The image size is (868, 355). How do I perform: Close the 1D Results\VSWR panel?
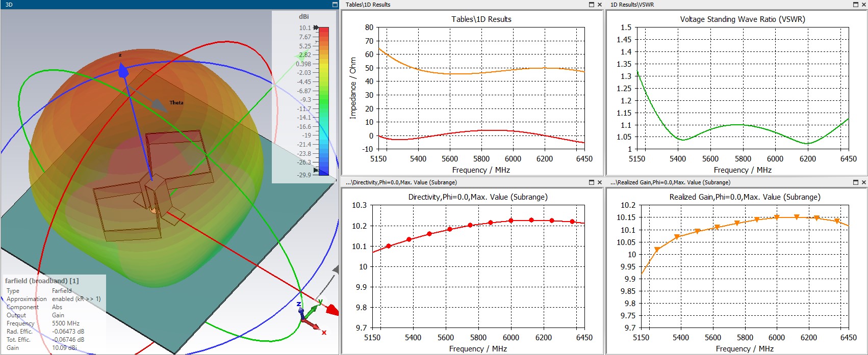[864, 5]
